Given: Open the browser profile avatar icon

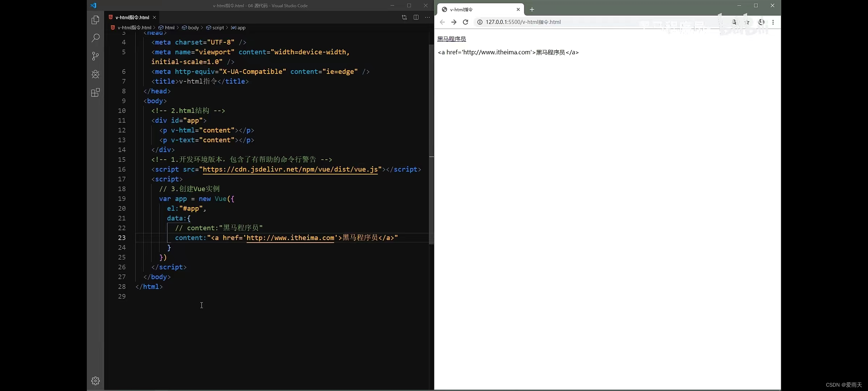Looking at the screenshot, I should click(761, 22).
